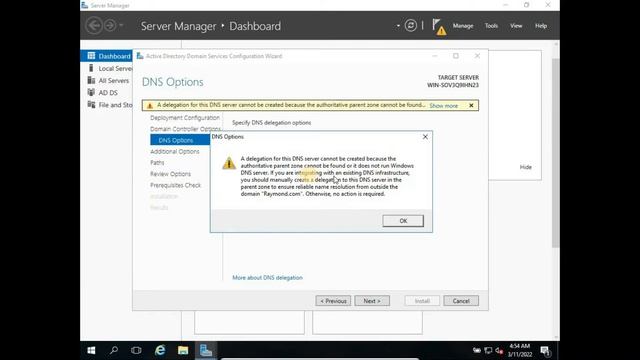Open File Explorer from taskbar

183,350
